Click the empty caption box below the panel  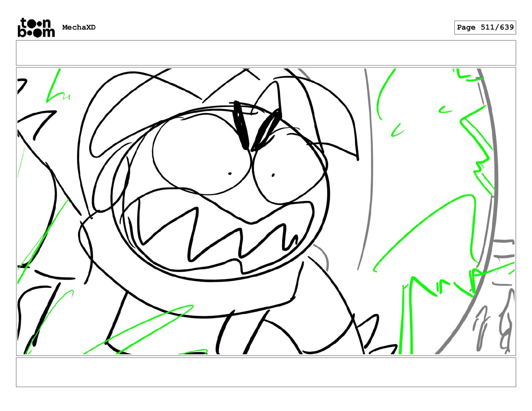click(x=266, y=372)
